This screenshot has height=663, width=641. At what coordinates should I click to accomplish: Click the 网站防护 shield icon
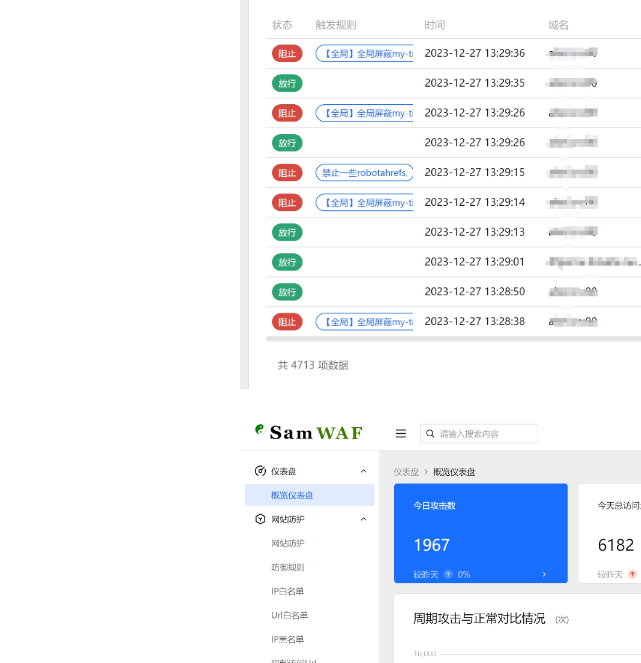click(x=260, y=519)
